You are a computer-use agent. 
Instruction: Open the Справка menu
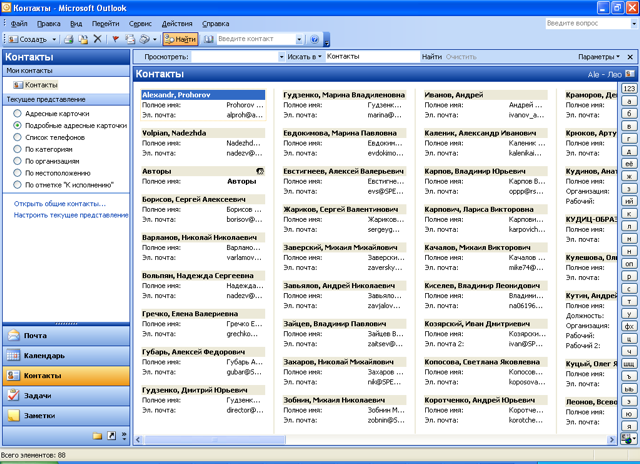pos(216,24)
